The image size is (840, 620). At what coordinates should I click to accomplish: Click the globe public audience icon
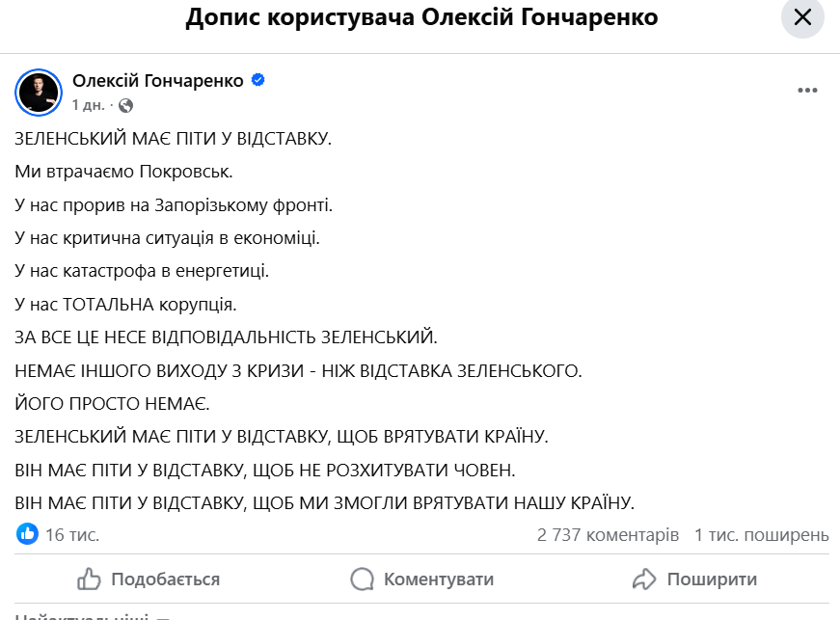point(125,104)
